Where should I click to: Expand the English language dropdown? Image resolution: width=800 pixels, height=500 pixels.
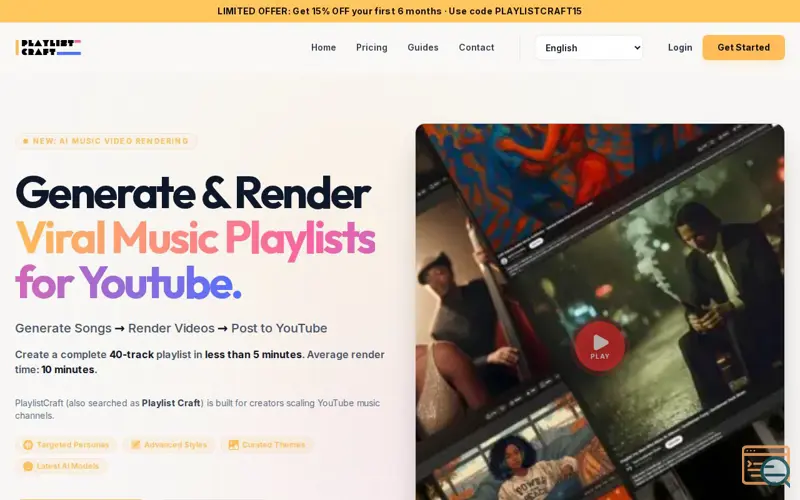(x=589, y=47)
